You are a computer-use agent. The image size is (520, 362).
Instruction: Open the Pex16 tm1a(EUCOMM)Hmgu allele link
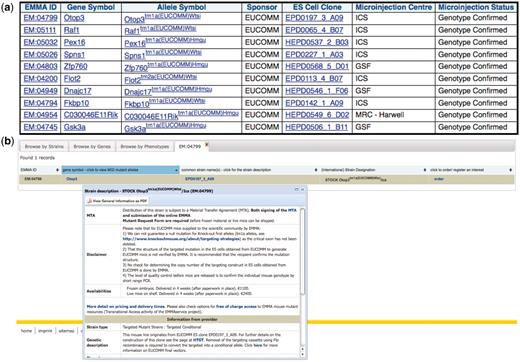pyautogui.click(x=165, y=43)
